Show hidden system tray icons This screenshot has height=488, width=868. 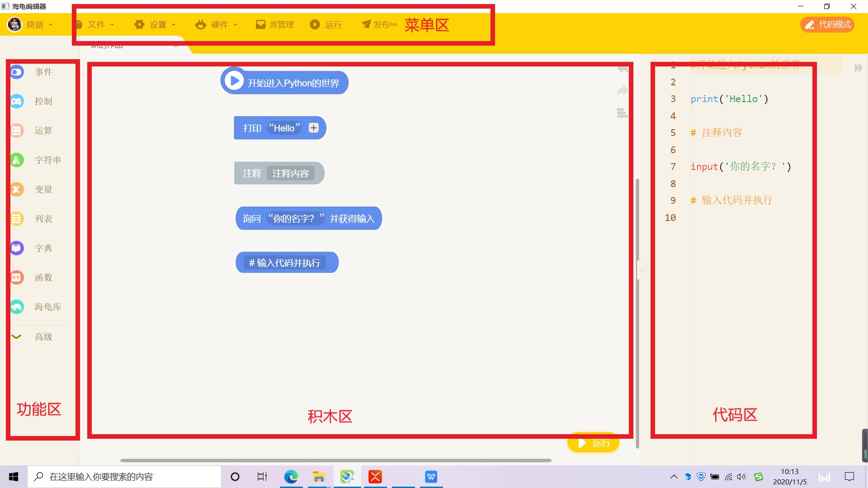tap(674, 477)
